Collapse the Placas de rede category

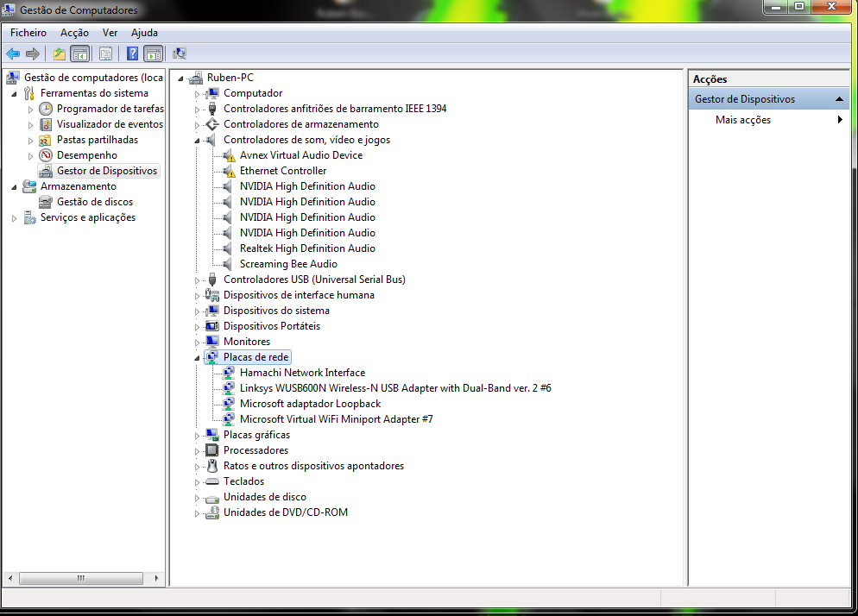click(x=197, y=358)
